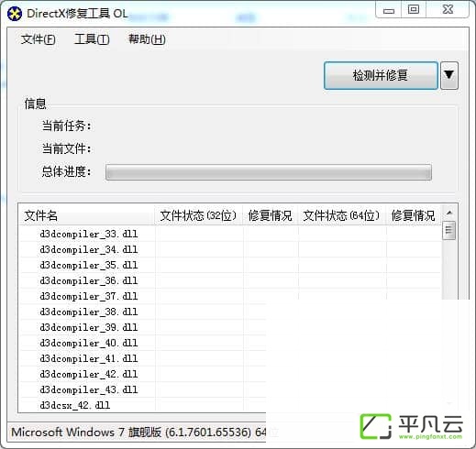Click the 文件状态(32位) column header
The width and height of the screenshot is (476, 449).
[x=199, y=215]
